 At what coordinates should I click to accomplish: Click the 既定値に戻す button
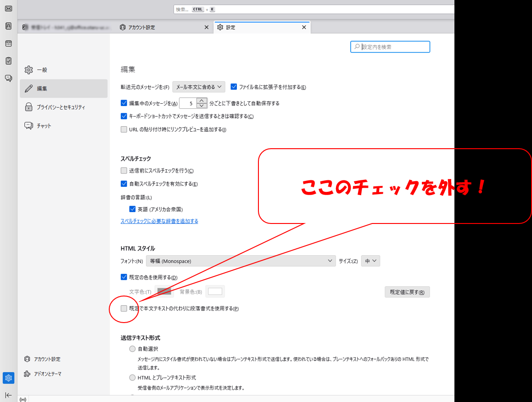tap(407, 292)
